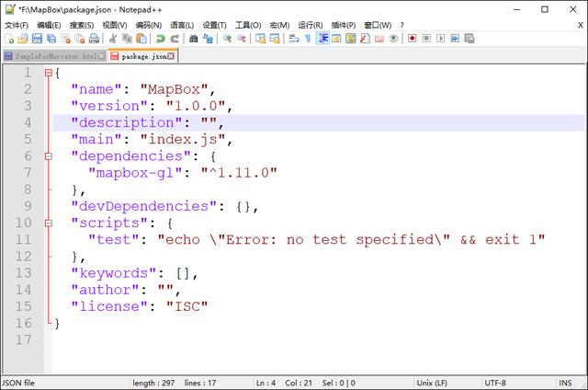
Task: Toggle synchronized horizontal scrolling
Action: pos(275,39)
